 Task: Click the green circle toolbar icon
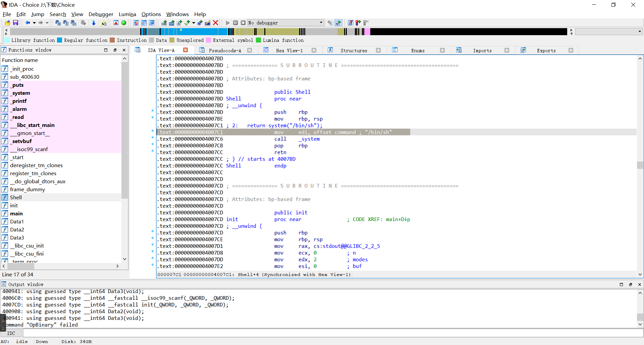point(124,23)
